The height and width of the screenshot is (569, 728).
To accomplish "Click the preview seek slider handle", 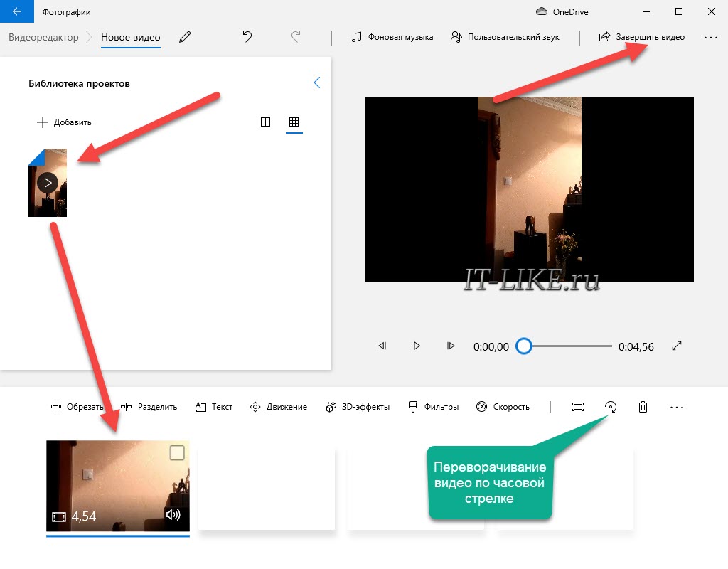I will coord(524,346).
